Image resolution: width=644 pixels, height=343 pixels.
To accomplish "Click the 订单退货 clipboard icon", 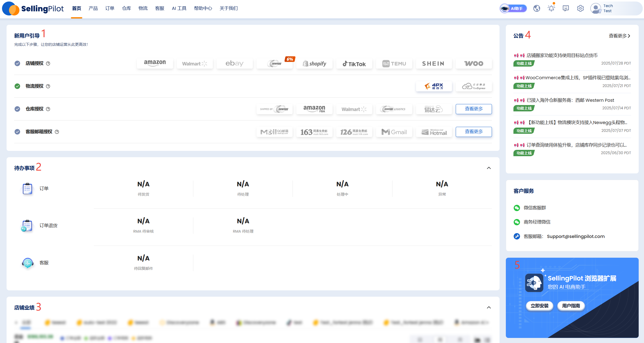I will click(x=27, y=226).
